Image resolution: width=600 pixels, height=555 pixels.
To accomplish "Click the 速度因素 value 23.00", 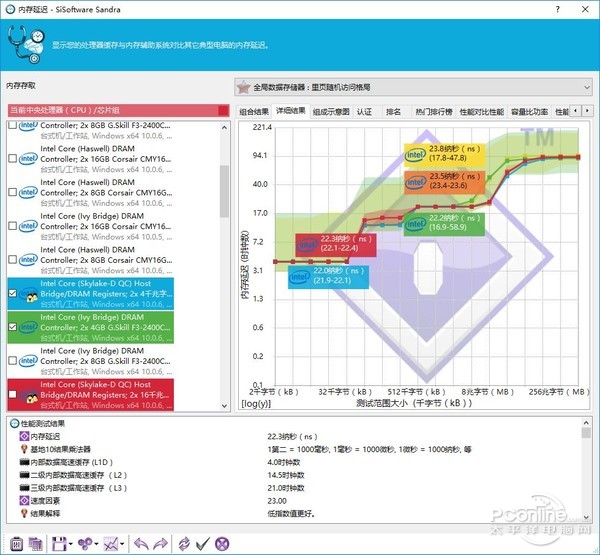I will click(277, 501).
